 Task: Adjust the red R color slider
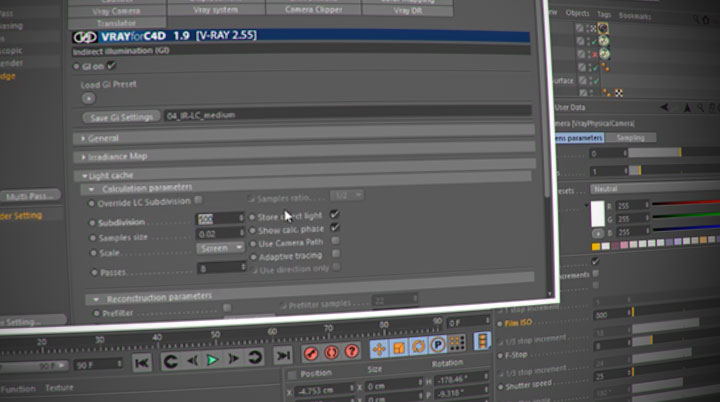[x=686, y=203]
